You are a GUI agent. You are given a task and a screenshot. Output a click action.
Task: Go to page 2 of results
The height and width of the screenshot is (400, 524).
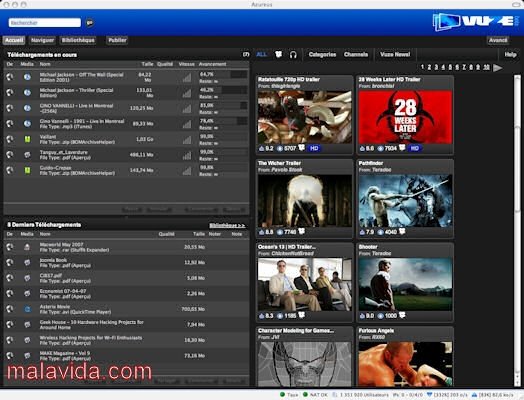(429, 68)
